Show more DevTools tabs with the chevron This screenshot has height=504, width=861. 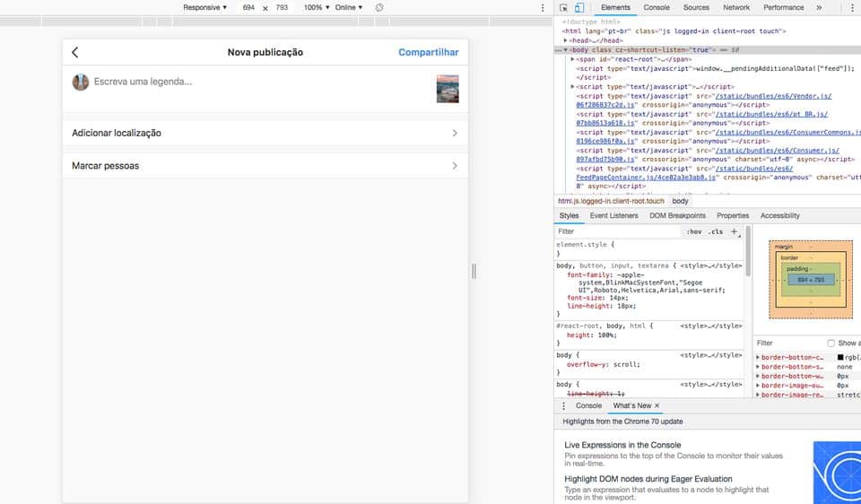click(819, 8)
